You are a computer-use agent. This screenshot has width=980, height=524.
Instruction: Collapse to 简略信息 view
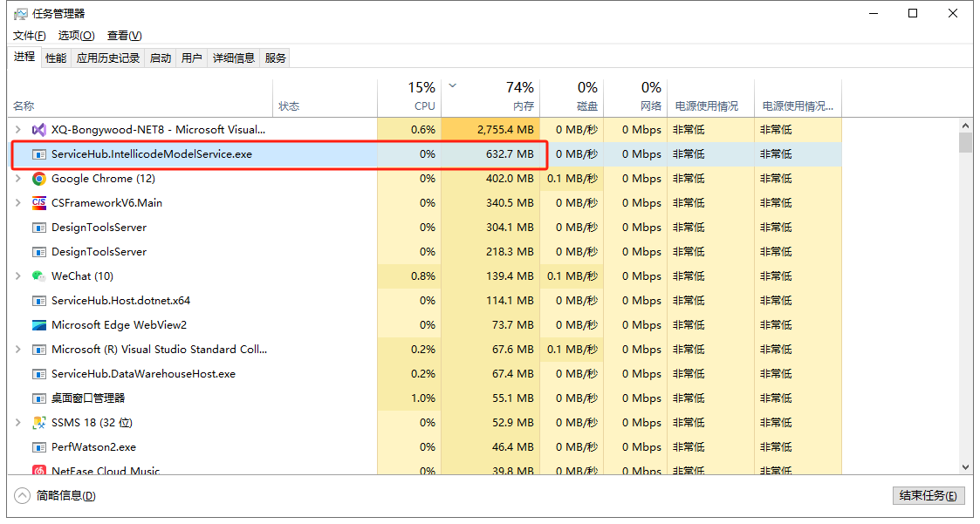[x=55, y=496]
